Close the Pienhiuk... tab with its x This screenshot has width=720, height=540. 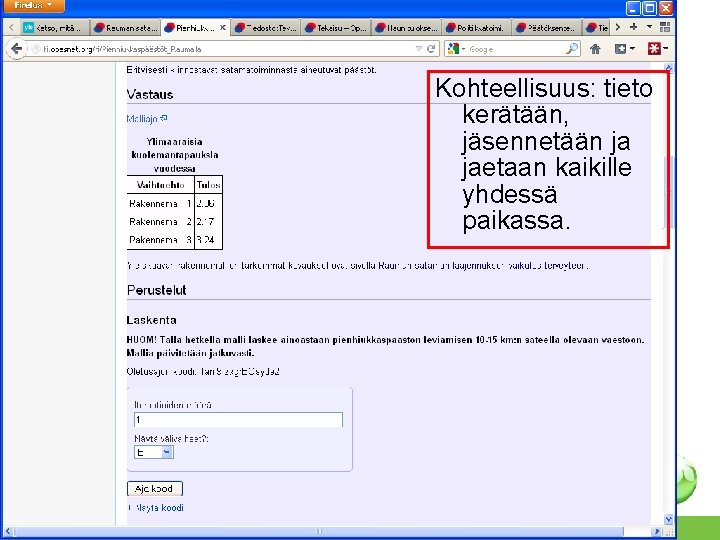(x=222, y=28)
